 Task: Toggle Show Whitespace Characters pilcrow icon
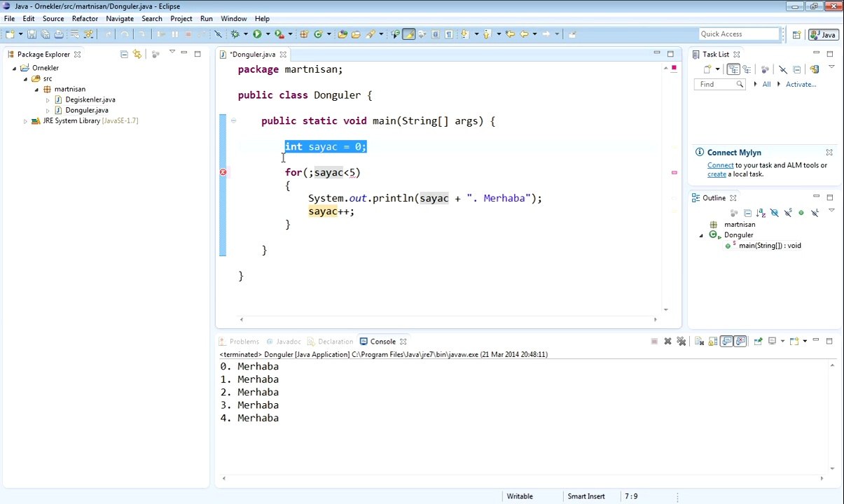pos(448,34)
